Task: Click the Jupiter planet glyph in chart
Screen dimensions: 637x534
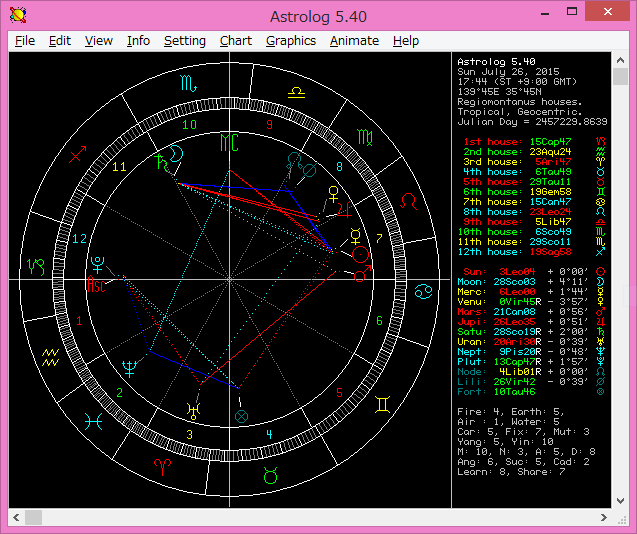Action: pyautogui.click(x=344, y=209)
